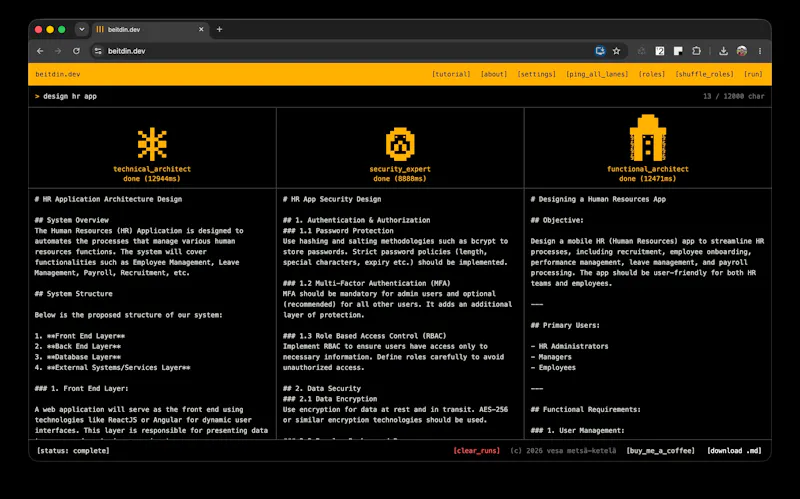
Task: Click the browser forward arrow
Action: [x=58, y=51]
